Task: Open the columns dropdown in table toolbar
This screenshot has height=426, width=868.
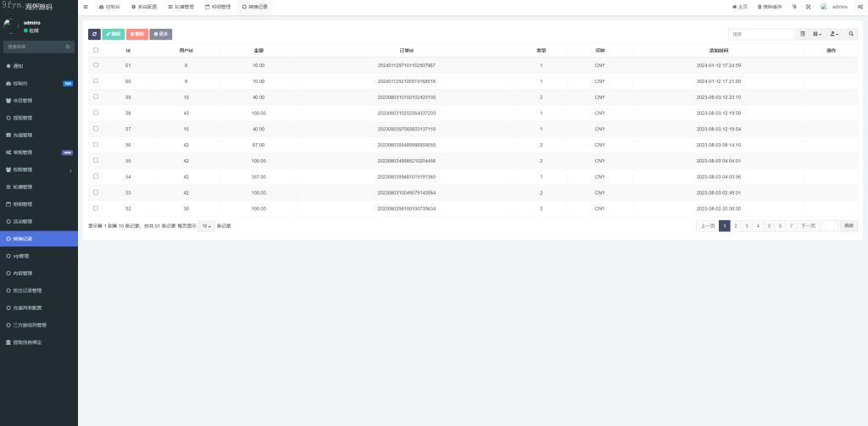Action: click(x=817, y=34)
